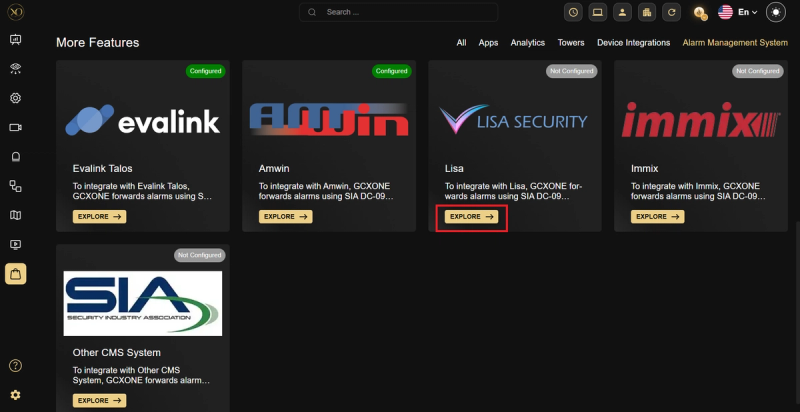Click the Lisa Security logo image
Image resolution: width=800 pixels, height=412 pixels.
click(x=513, y=120)
